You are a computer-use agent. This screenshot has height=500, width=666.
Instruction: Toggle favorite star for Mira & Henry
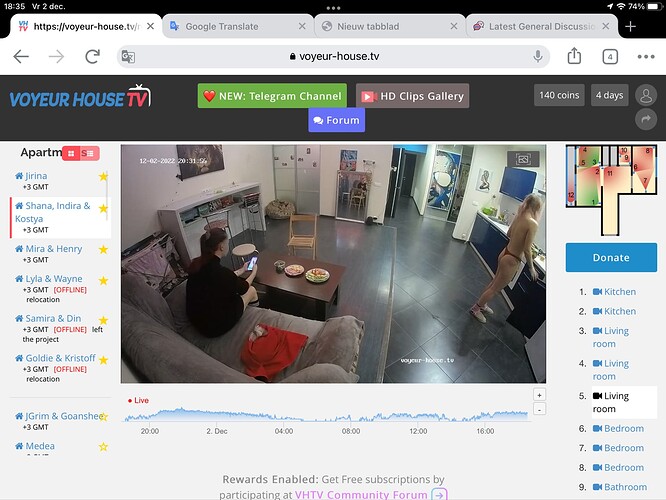[x=103, y=249]
